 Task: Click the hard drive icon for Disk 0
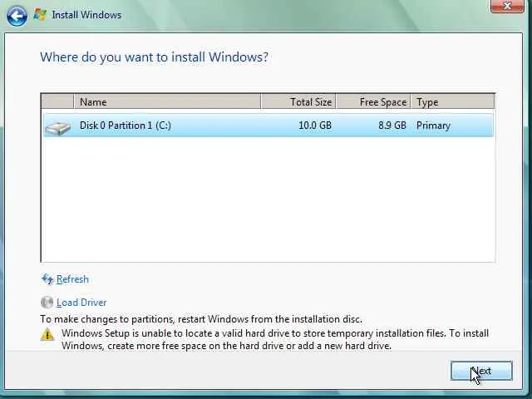coord(58,127)
